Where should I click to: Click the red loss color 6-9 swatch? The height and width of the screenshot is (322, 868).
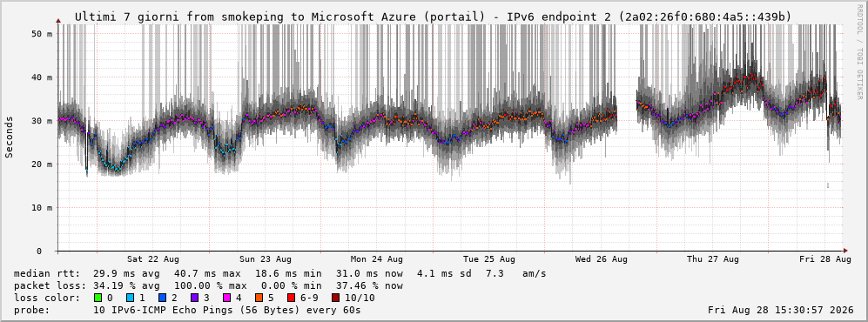(292, 298)
